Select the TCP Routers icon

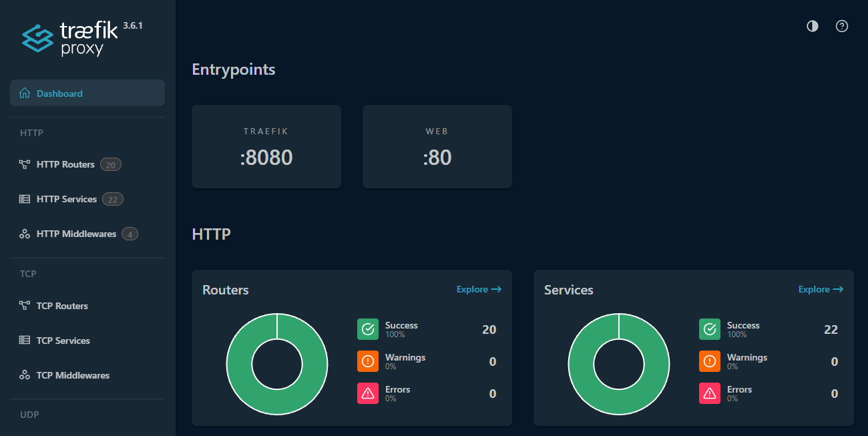pos(25,305)
